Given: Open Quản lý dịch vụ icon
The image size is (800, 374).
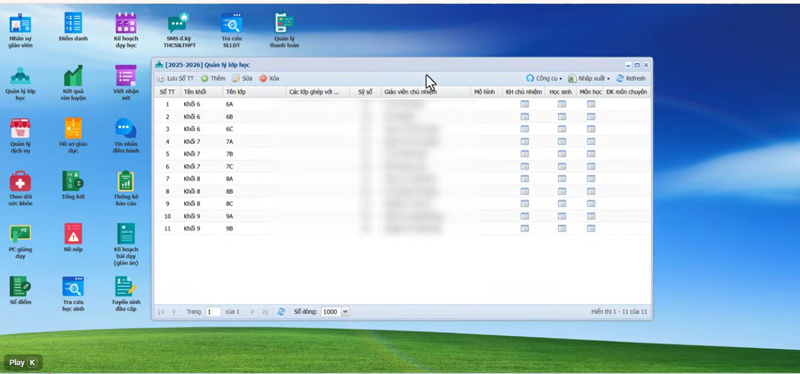Looking at the screenshot, I should click(x=20, y=136).
